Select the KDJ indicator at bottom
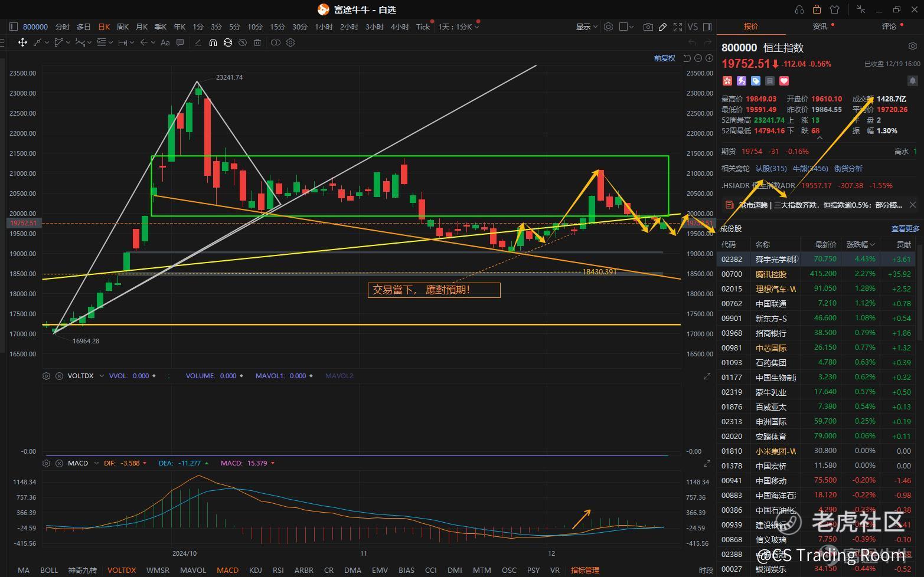 256,570
